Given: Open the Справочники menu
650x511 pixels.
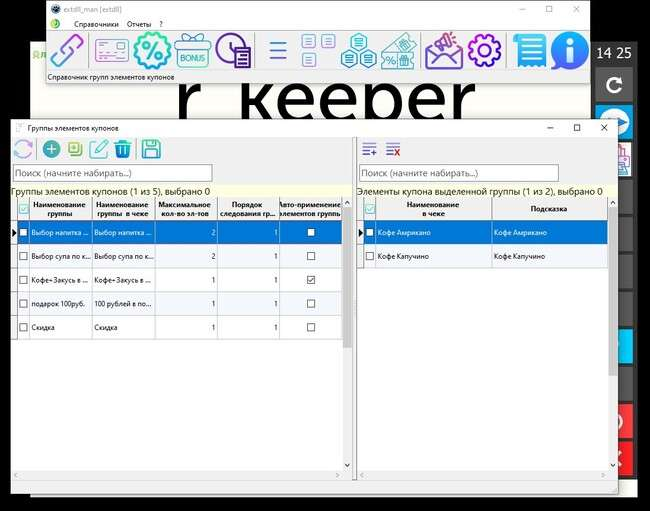Looking at the screenshot, I should pos(97,23).
